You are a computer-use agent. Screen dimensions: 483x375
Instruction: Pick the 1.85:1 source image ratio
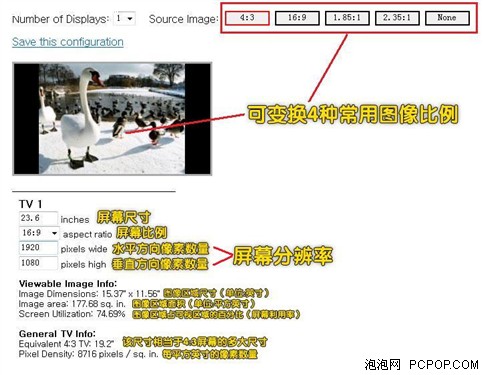[347, 18]
